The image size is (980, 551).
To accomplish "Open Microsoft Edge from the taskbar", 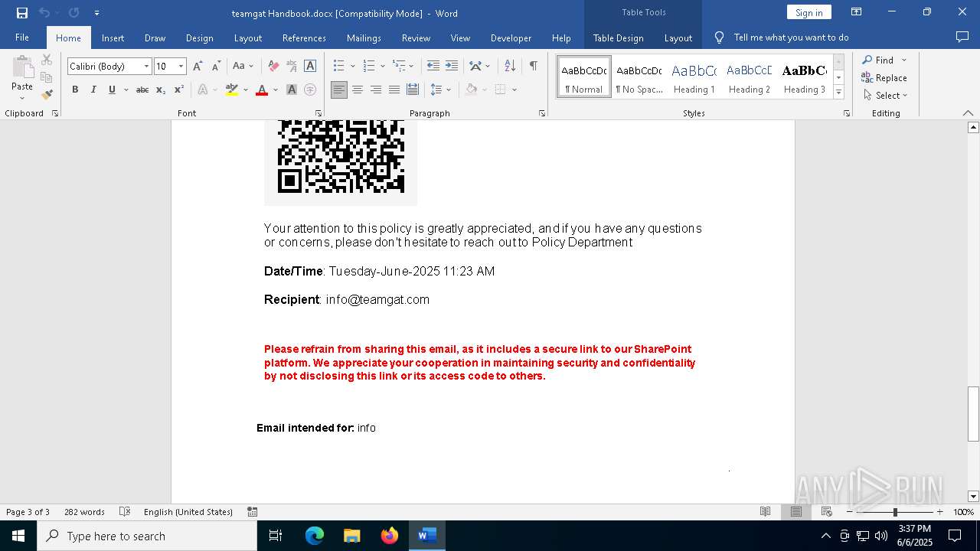I will (315, 536).
